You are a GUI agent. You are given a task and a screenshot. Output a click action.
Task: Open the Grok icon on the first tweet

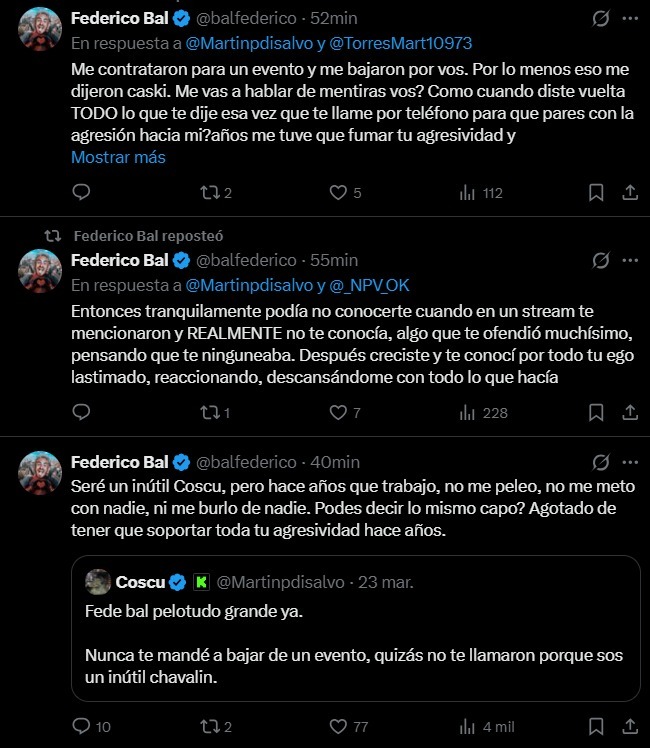click(x=601, y=18)
